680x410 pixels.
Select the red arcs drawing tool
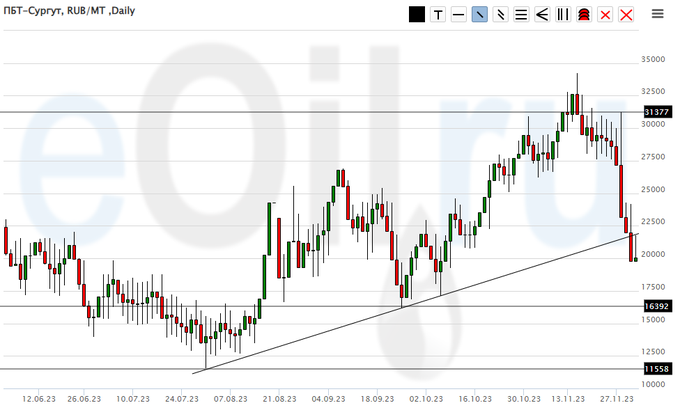coord(584,14)
